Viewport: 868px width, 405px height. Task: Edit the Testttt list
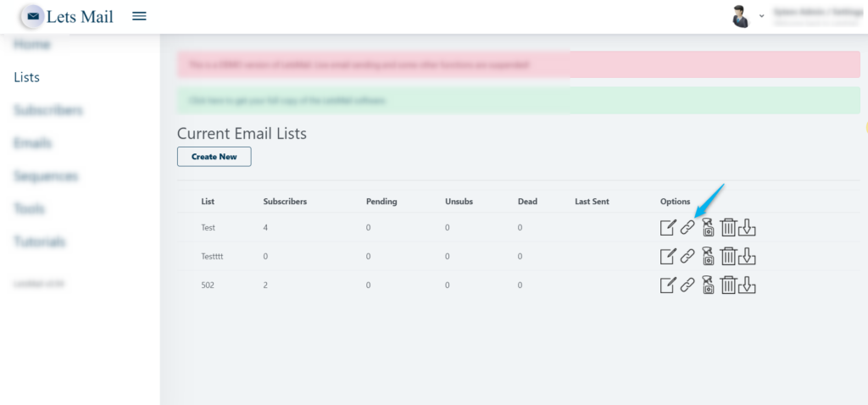tap(668, 256)
